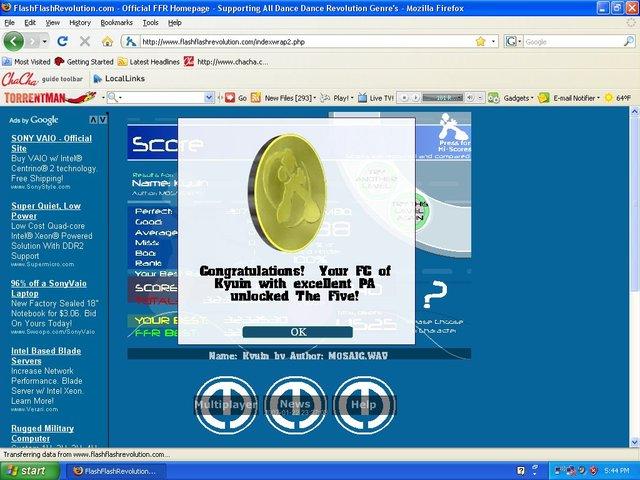Go to the Home page icon
Screen dimensions: 640x480
(x=107, y=41)
